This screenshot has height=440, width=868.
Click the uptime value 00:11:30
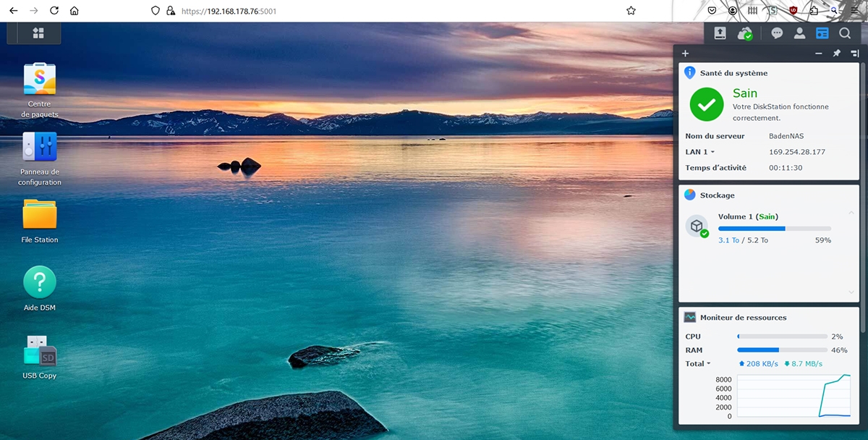(x=786, y=168)
